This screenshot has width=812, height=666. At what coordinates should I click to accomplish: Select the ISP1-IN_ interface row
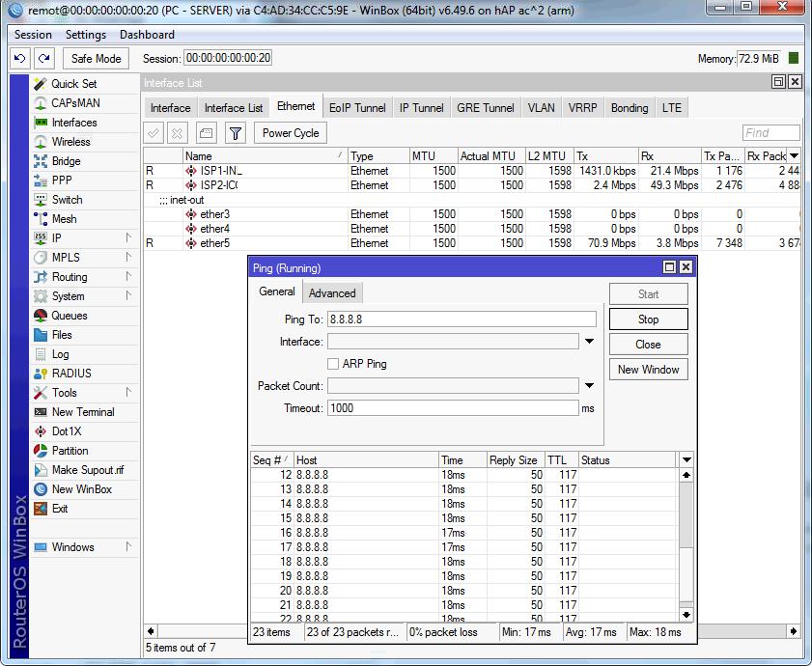(472, 171)
